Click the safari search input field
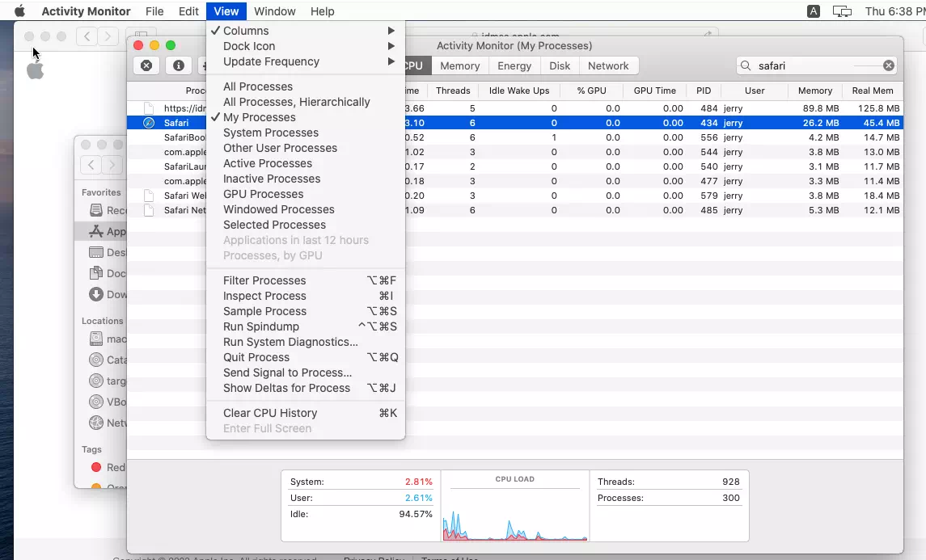926x560 pixels. click(817, 65)
